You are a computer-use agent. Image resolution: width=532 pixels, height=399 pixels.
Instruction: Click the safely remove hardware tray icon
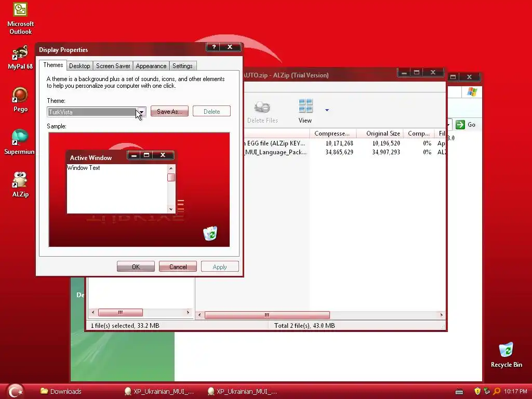(487, 391)
